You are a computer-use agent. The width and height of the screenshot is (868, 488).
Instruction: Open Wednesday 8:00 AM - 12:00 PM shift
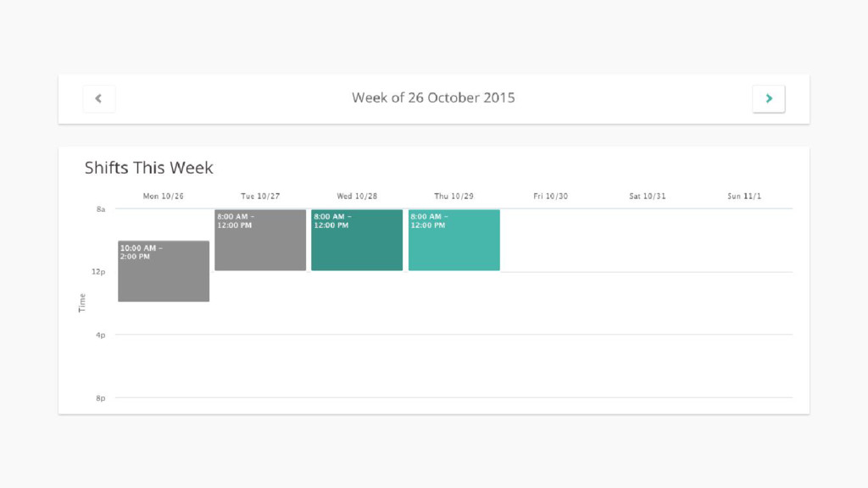[357, 240]
